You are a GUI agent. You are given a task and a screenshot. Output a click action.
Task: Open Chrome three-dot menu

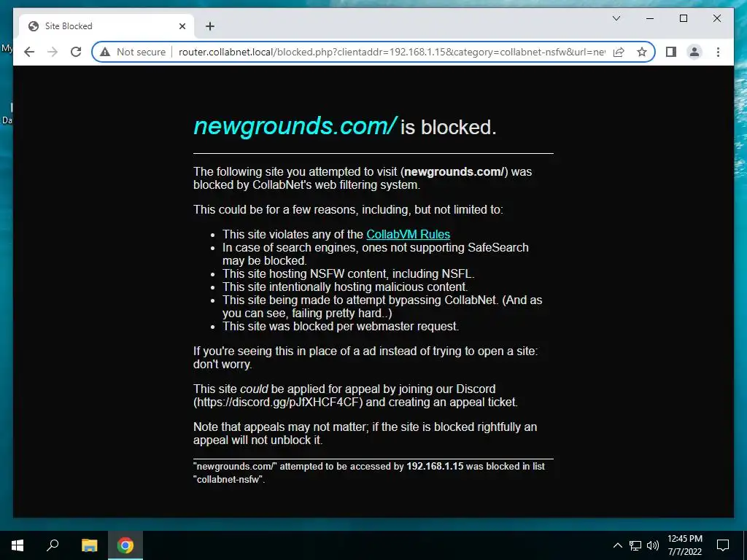click(718, 52)
